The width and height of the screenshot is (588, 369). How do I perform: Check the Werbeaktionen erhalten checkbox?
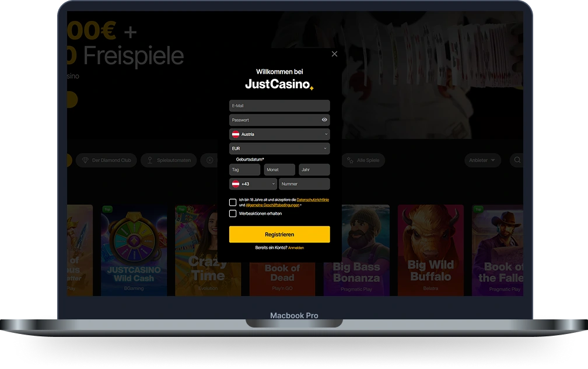tap(233, 214)
